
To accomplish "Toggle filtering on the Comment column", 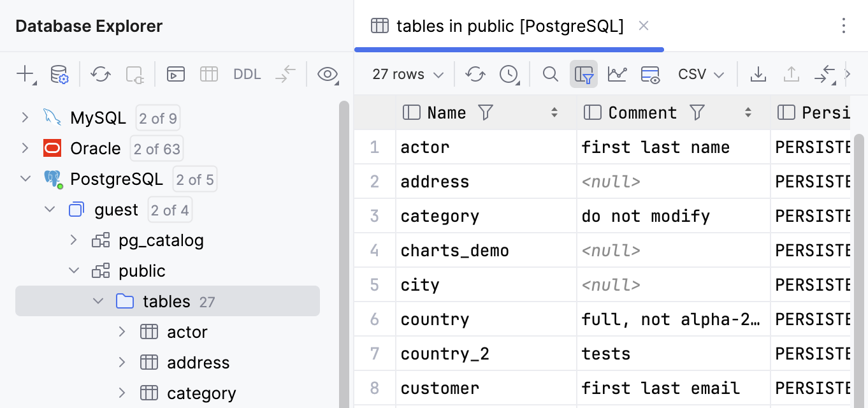I will click(697, 112).
